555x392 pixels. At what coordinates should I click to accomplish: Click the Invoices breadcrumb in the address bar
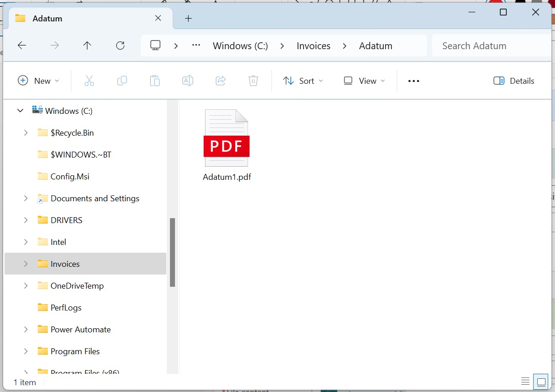(x=313, y=46)
